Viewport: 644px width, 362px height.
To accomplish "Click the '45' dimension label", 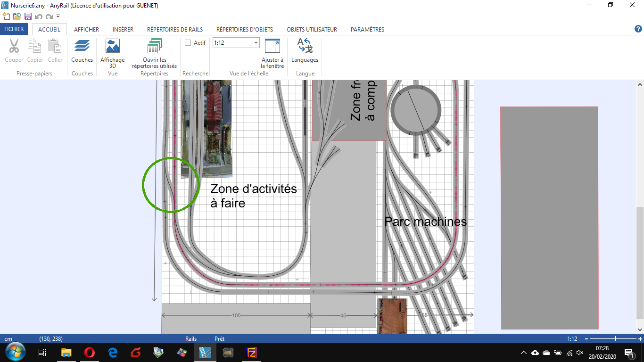I will point(343,315).
